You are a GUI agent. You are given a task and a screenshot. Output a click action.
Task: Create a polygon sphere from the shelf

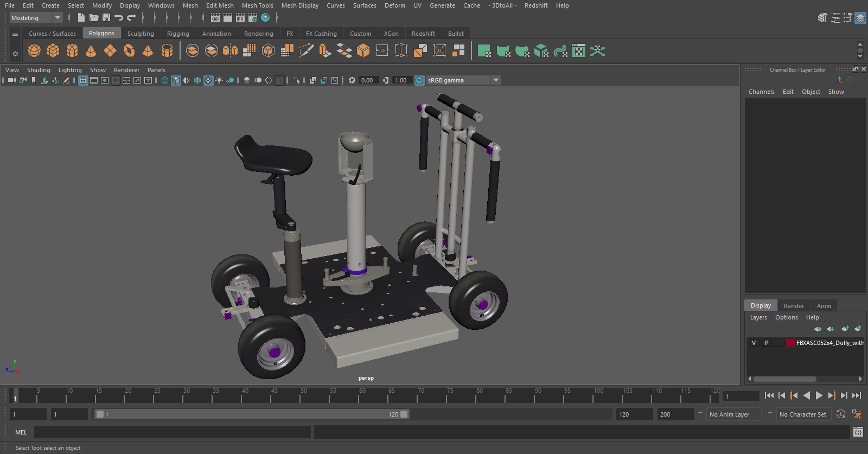(34, 51)
